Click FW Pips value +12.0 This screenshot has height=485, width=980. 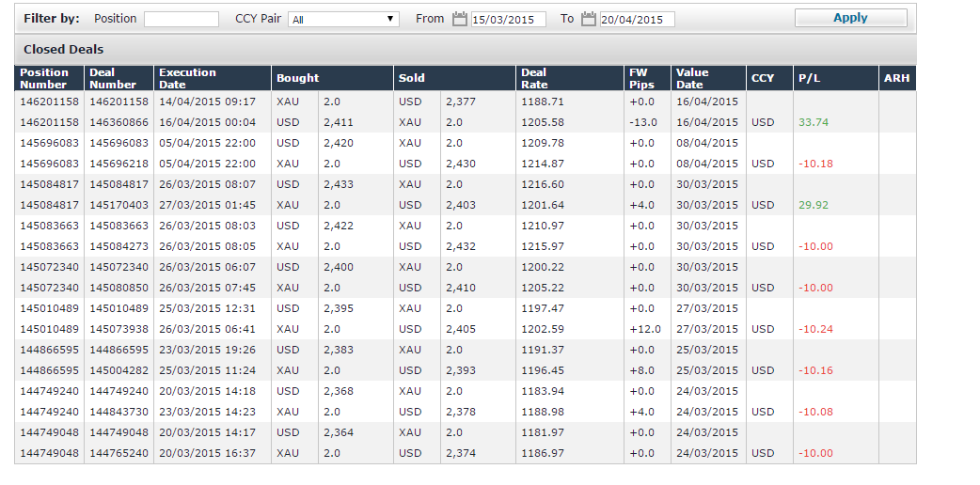(x=643, y=329)
